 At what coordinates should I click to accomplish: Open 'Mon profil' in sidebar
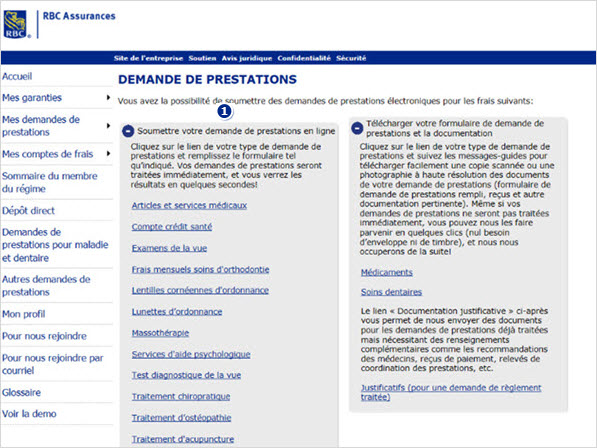(24, 314)
